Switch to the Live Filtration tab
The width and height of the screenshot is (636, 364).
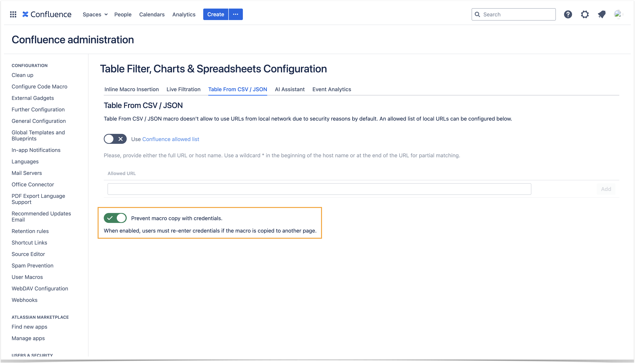point(183,89)
